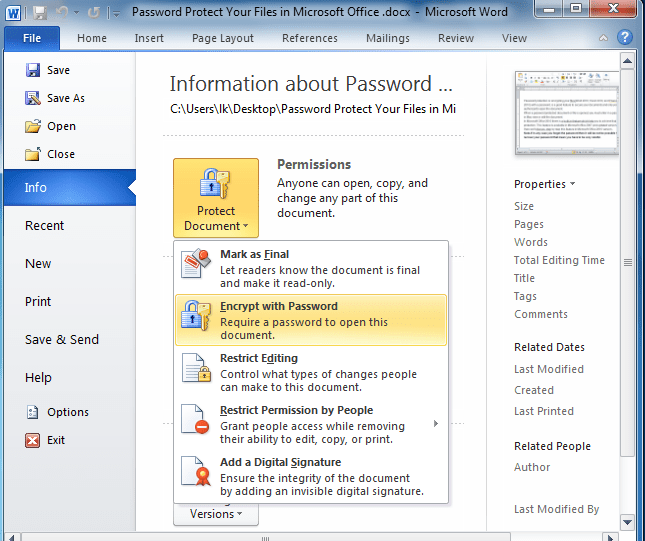Click the Options icon in sidebar
Screen dimensions: 645x541
(32, 412)
